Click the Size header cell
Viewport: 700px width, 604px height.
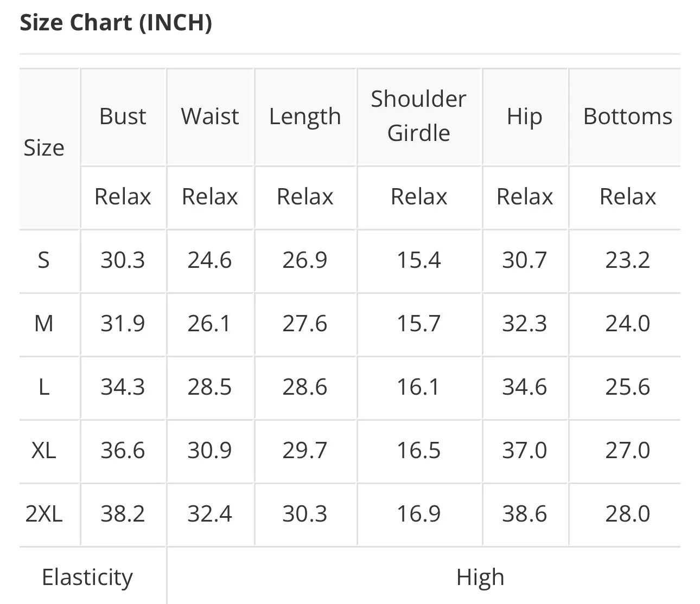pos(44,148)
